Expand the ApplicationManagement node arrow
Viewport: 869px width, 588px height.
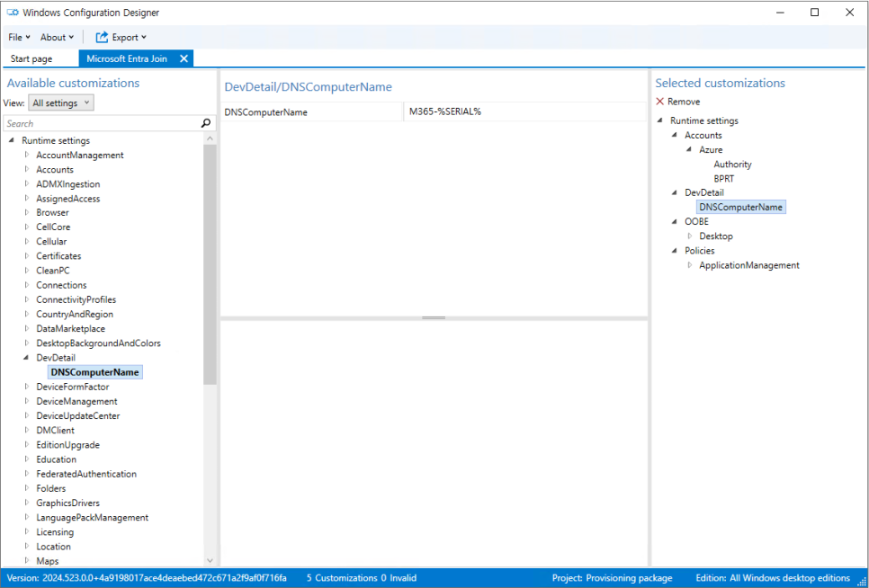(690, 265)
